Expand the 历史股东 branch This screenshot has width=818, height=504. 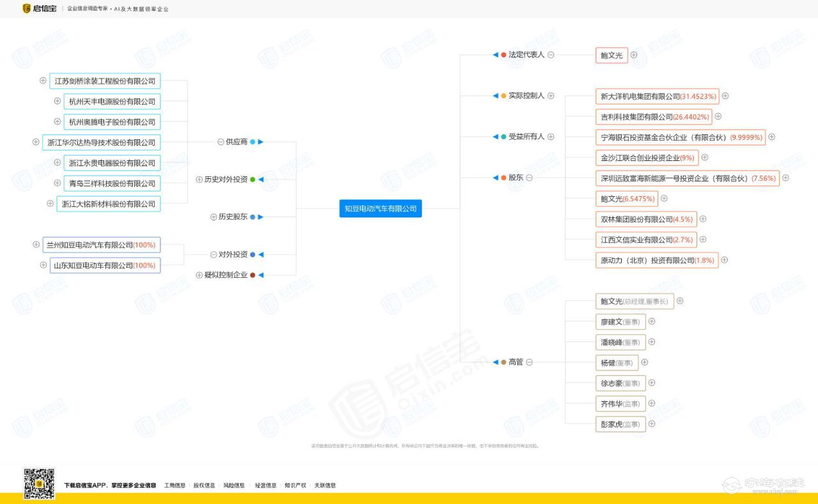pyautogui.click(x=213, y=217)
